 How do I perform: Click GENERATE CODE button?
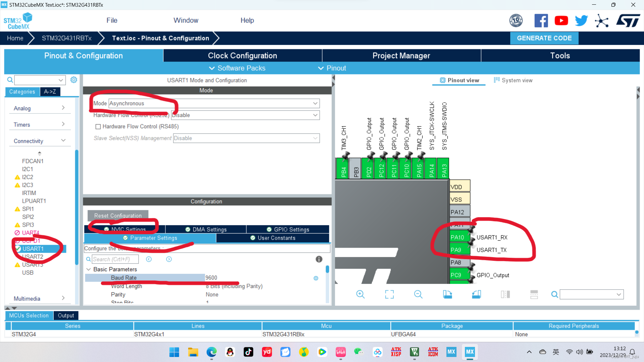coord(544,38)
